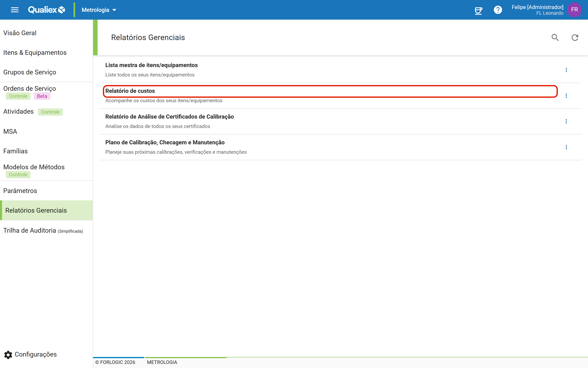Screen dimensions: 588x368
Task: Open Relatório de Análise de Certificados de Calibração
Action: click(x=169, y=117)
